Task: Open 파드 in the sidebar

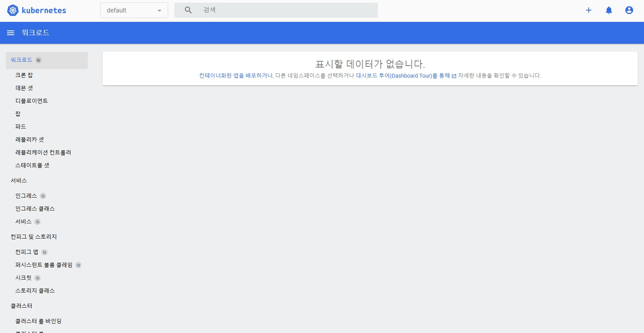Action: pos(21,126)
